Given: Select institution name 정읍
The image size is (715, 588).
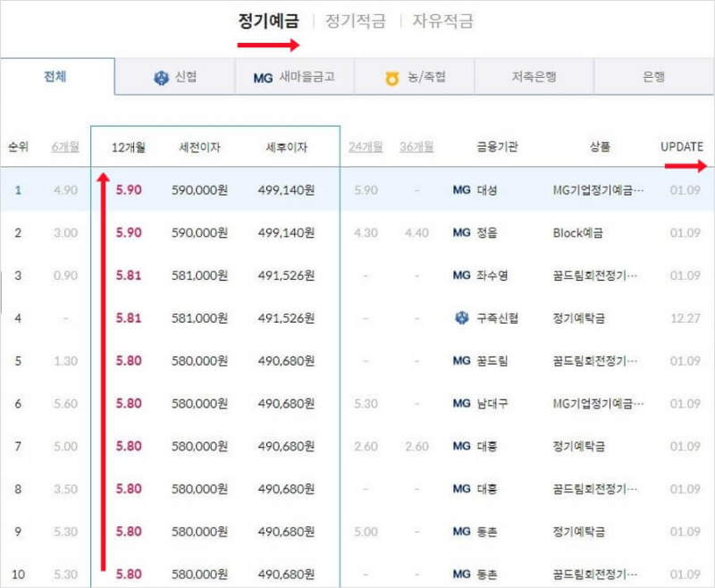Looking at the screenshot, I should pos(487,233).
